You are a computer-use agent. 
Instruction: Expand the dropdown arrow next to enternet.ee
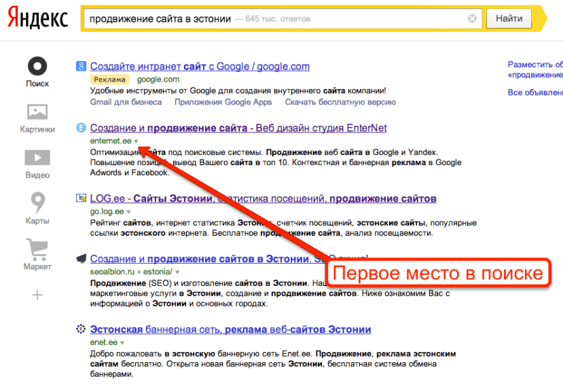136,141
